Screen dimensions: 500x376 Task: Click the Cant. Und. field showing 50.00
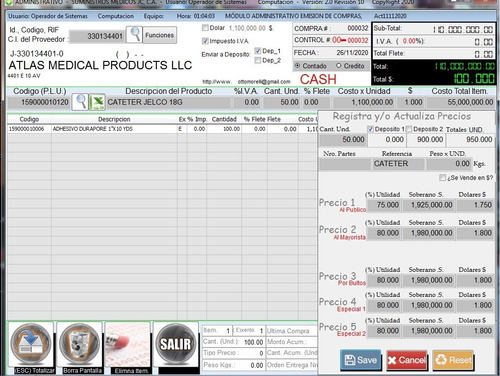(x=282, y=102)
